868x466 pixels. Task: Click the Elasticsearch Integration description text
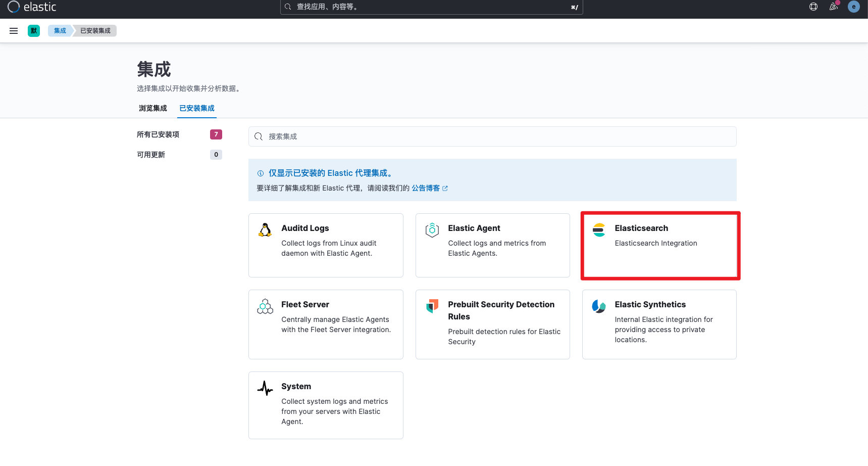tap(656, 243)
